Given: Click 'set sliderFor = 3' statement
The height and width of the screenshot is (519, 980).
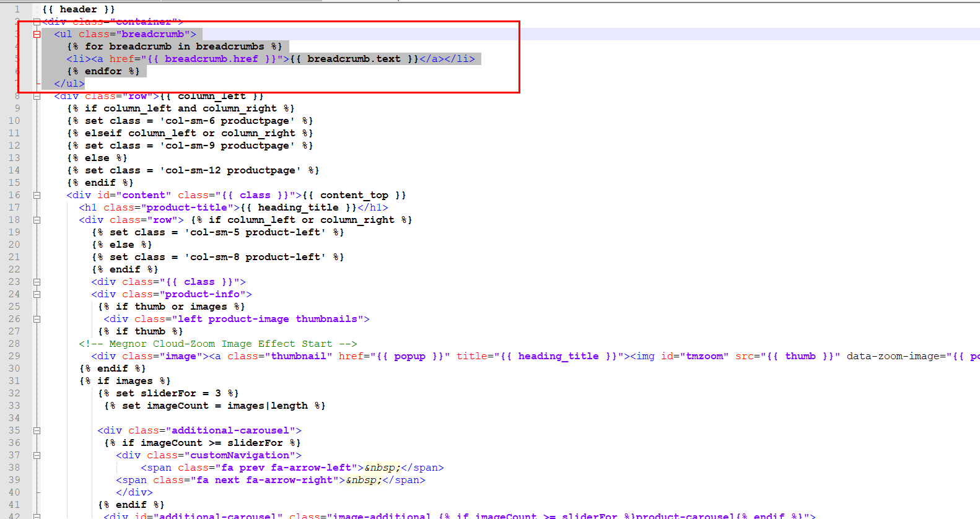Looking at the screenshot, I should click(168, 393).
